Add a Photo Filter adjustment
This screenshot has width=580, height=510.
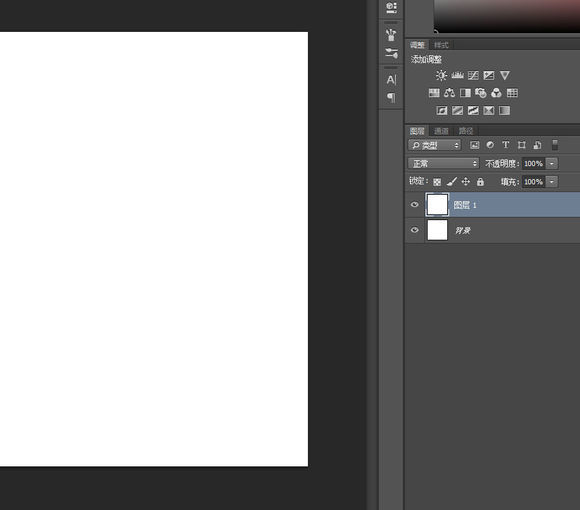(480, 93)
